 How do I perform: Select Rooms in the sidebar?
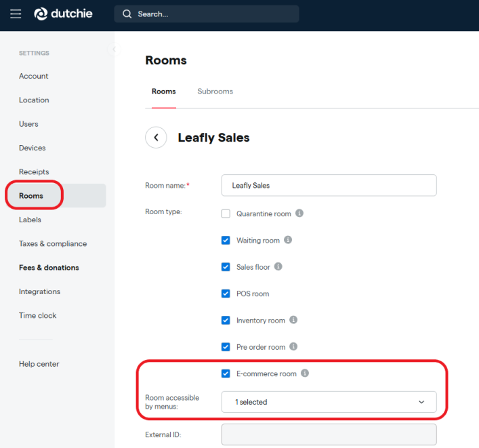point(57,196)
